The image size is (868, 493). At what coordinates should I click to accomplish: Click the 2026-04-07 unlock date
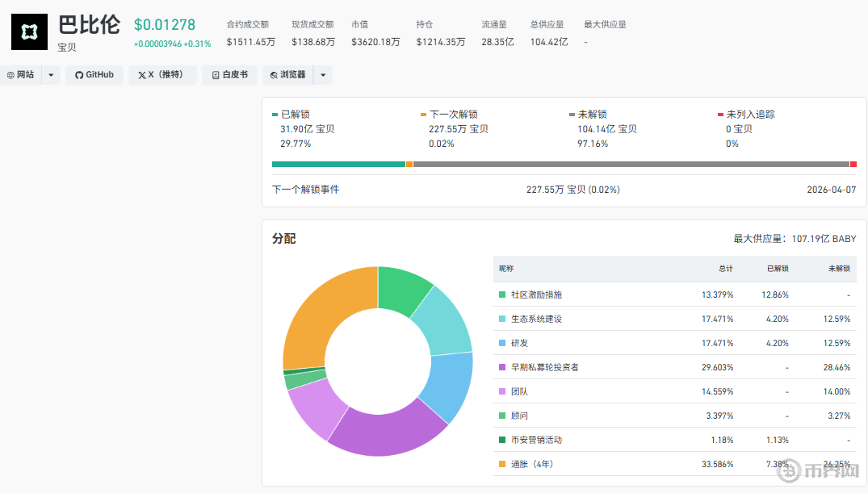tap(832, 190)
